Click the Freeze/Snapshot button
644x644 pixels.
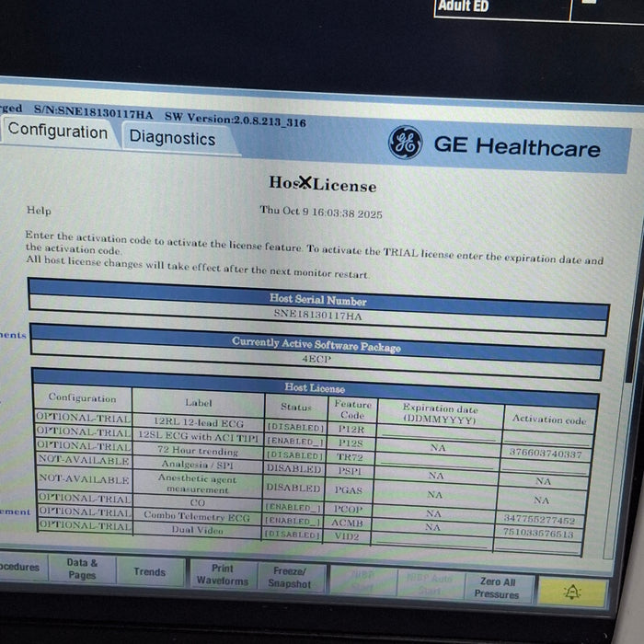click(x=290, y=577)
